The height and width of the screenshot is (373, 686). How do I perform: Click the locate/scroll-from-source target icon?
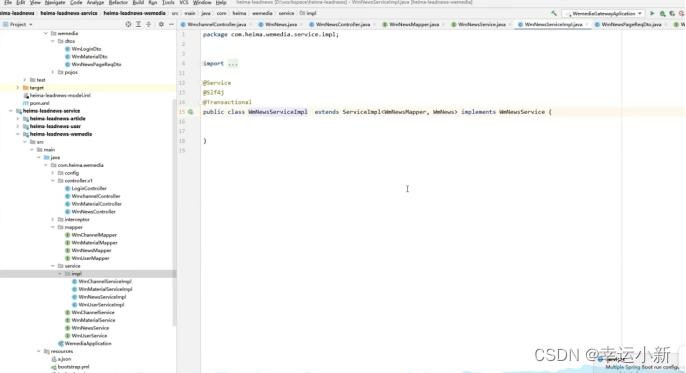point(128,24)
